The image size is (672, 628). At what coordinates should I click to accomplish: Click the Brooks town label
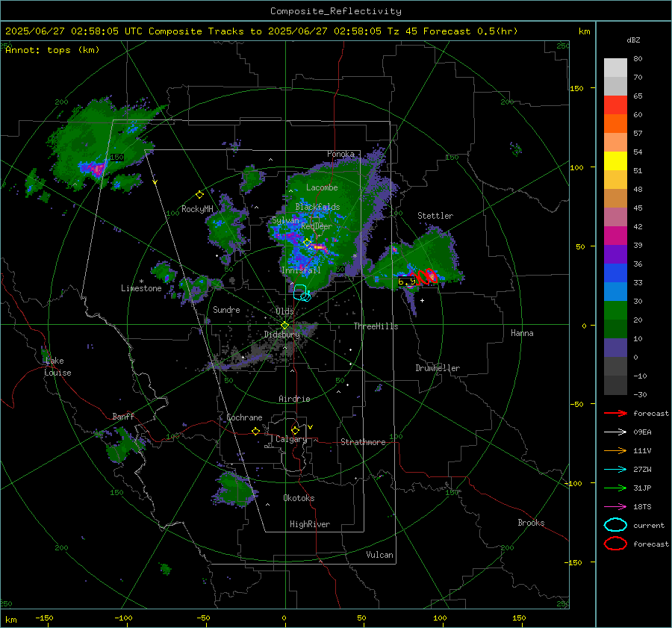pyautogui.click(x=531, y=523)
